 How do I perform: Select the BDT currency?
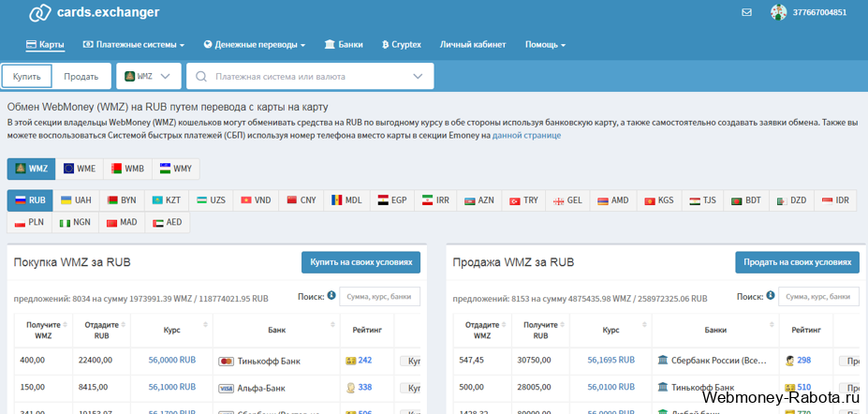pyautogui.click(x=747, y=200)
